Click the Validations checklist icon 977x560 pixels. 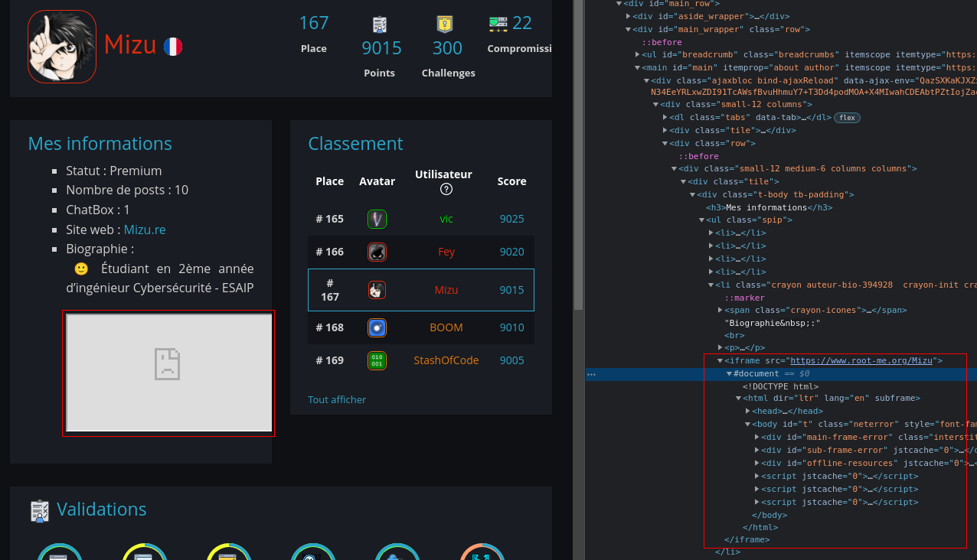point(39,511)
